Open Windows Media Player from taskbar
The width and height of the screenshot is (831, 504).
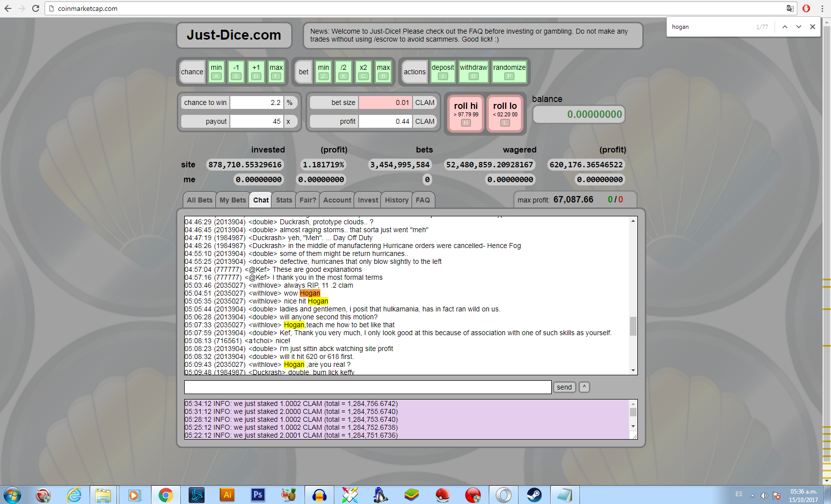point(134,495)
